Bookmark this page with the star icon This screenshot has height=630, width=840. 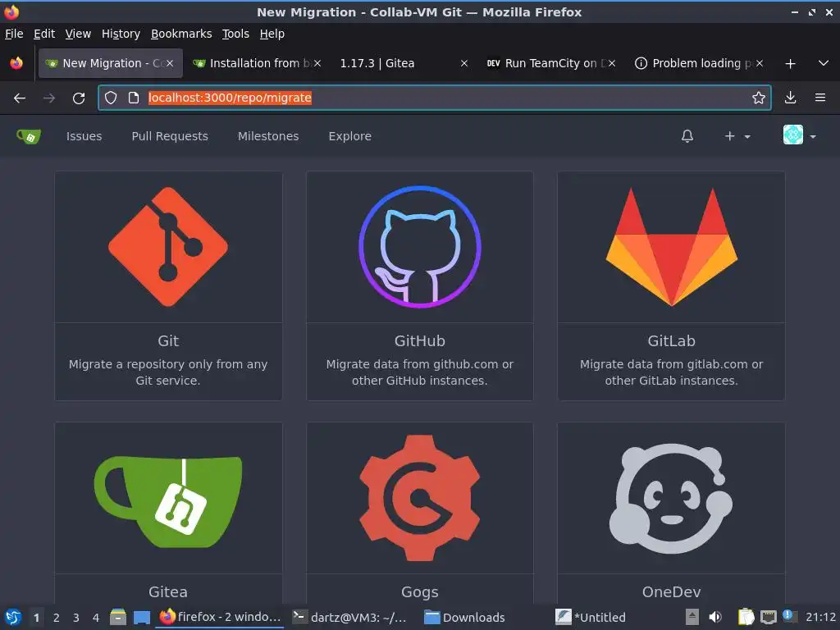pyautogui.click(x=758, y=98)
